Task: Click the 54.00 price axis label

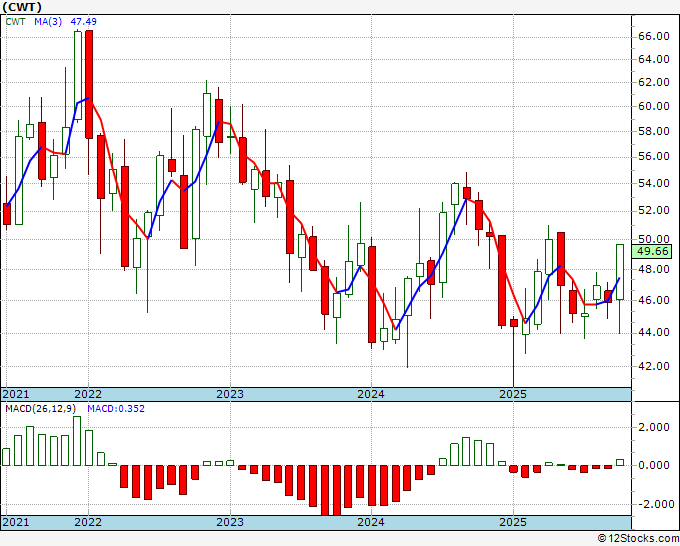Action: (x=654, y=183)
